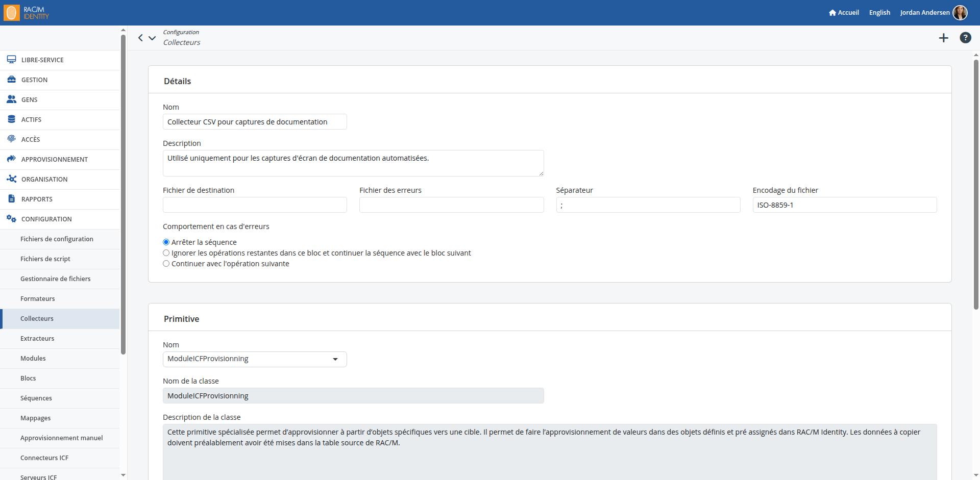Image resolution: width=980 pixels, height=480 pixels.
Task: Open Gestionnaire de fichiers menu item
Action: click(60, 279)
